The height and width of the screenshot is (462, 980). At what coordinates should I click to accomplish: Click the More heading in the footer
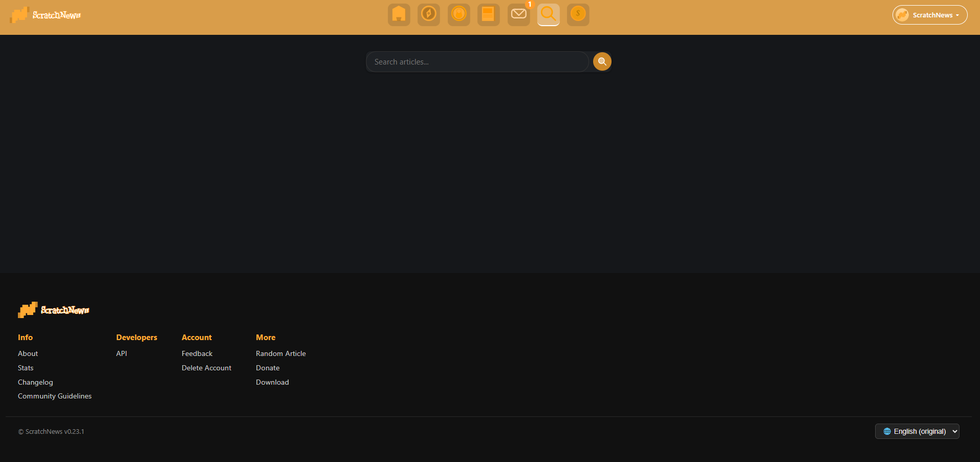(266, 337)
